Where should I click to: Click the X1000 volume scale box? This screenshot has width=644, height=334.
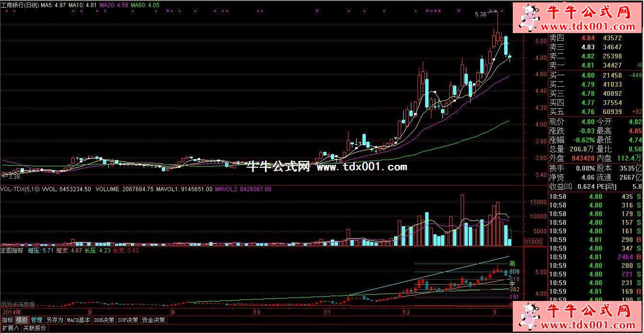pos(533,242)
